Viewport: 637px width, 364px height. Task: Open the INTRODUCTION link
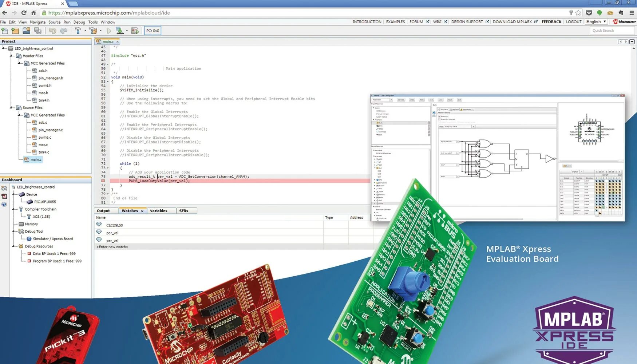(x=367, y=22)
